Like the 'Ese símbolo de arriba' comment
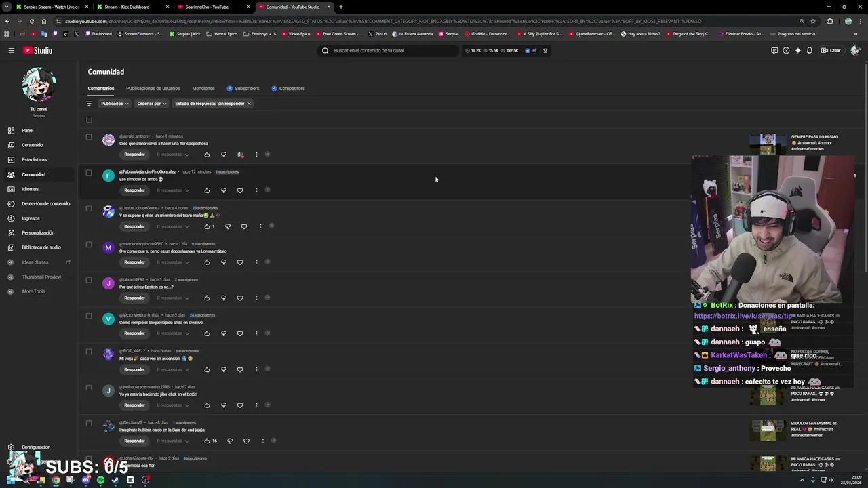This screenshot has height=488, width=868. (x=207, y=190)
